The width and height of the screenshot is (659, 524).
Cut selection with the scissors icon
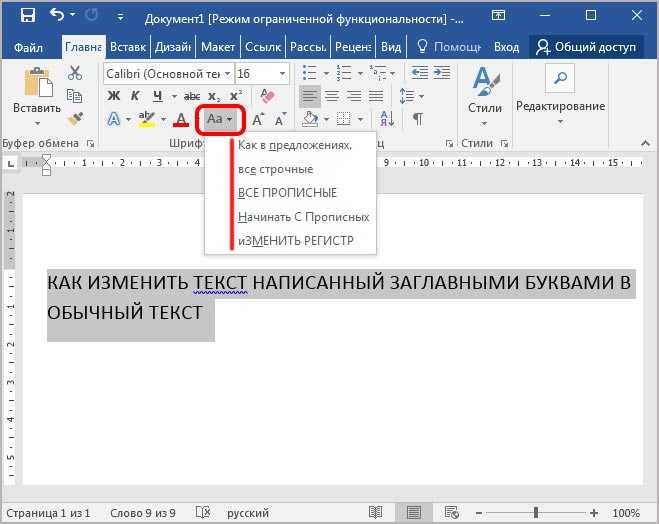(x=75, y=73)
